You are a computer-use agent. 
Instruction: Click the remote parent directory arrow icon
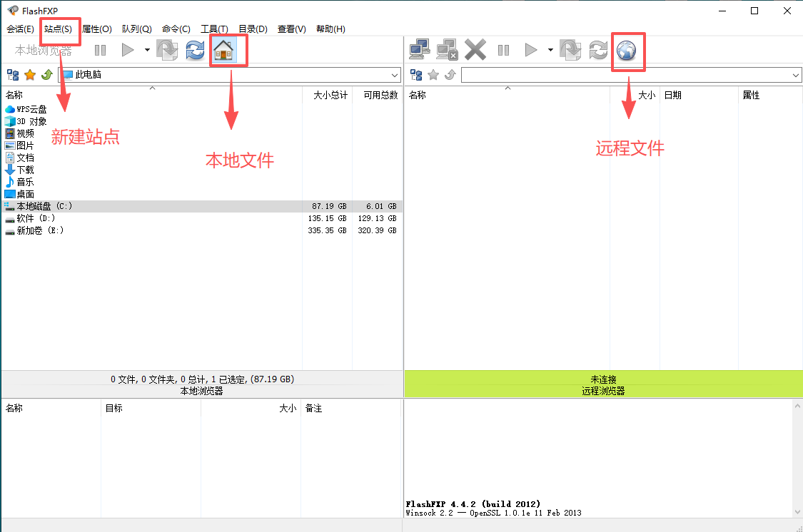click(450, 75)
